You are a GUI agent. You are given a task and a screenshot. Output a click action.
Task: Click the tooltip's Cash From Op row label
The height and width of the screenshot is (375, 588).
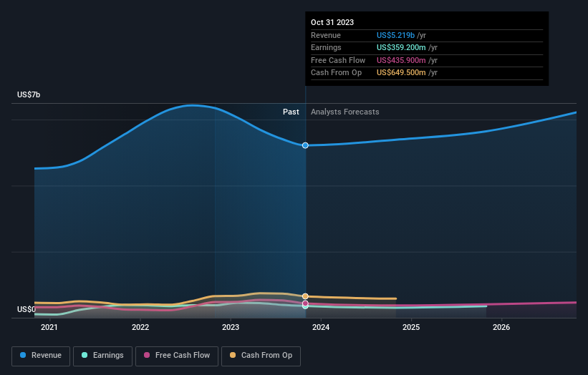pos(336,73)
